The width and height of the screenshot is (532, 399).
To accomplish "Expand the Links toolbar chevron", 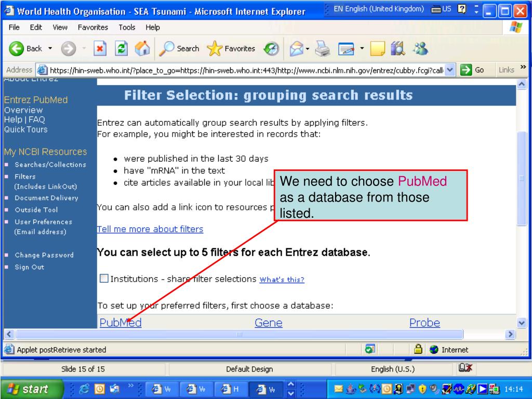I will tap(523, 67).
